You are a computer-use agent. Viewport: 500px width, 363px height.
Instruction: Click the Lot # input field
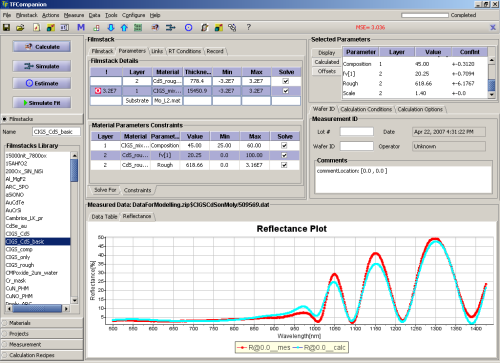coord(356,132)
